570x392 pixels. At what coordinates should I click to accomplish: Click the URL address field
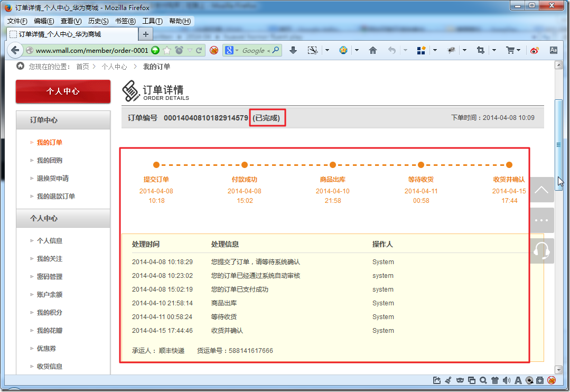91,50
